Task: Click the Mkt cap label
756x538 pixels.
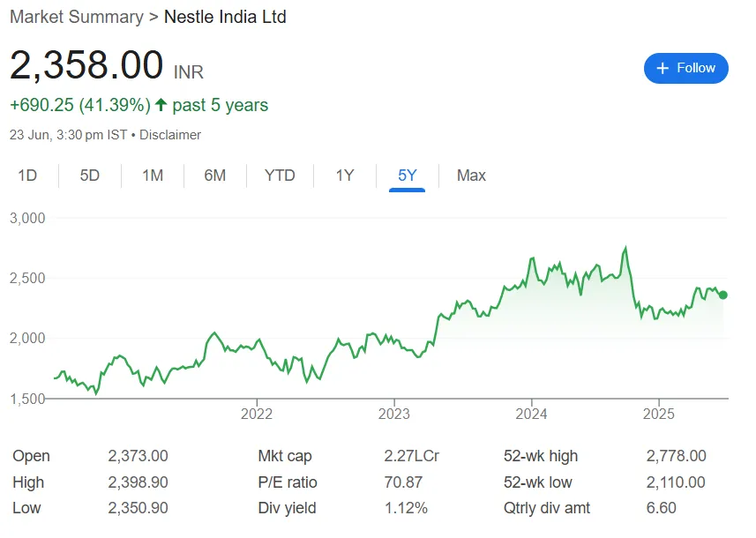Action: (285, 456)
